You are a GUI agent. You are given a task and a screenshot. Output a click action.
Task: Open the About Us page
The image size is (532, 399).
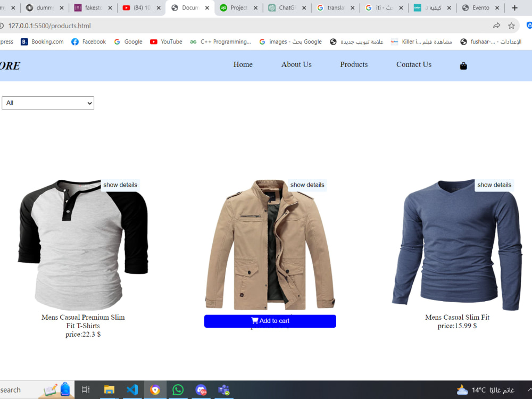pos(296,64)
